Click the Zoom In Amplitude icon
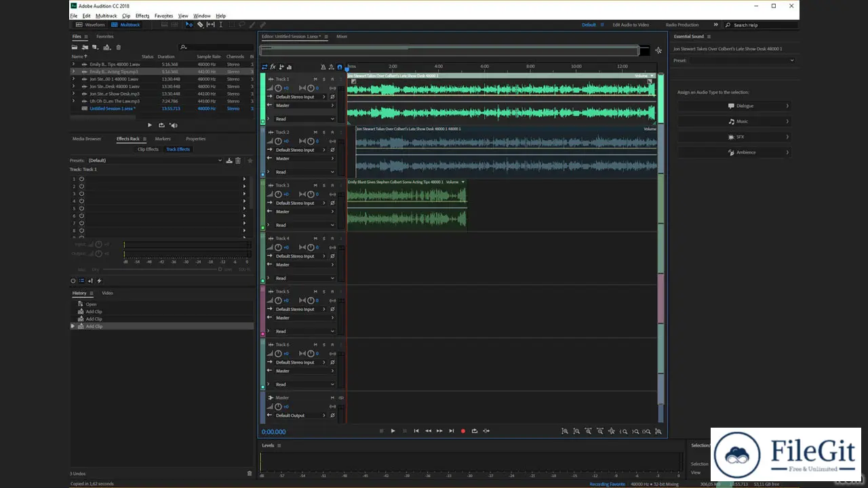 565,431
